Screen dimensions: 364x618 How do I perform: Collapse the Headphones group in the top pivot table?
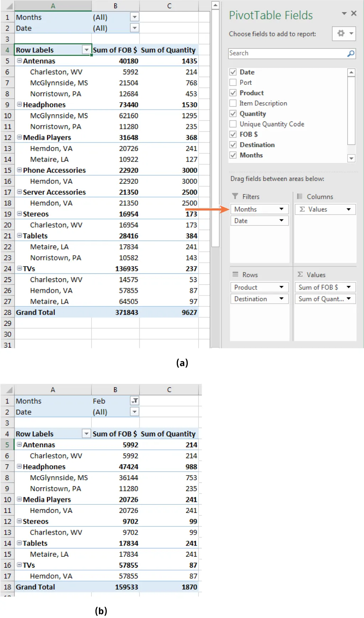[x=20, y=105]
